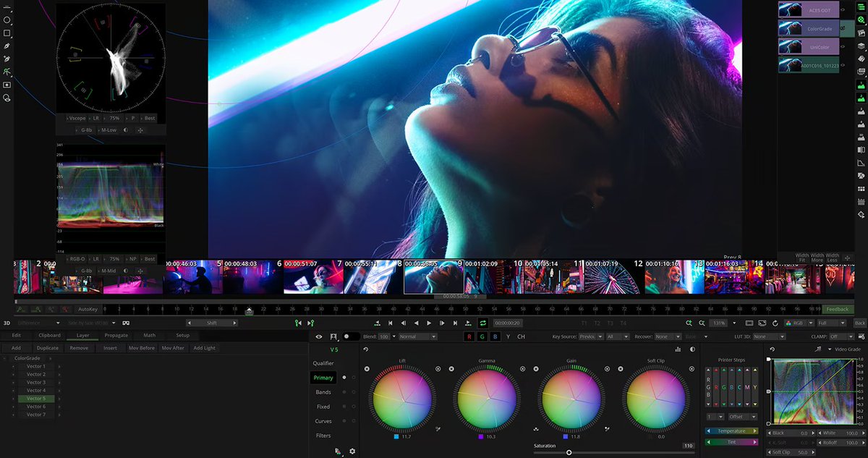868x458 pixels.
Task: Select the rectangle shape tool
Action: coord(7,33)
